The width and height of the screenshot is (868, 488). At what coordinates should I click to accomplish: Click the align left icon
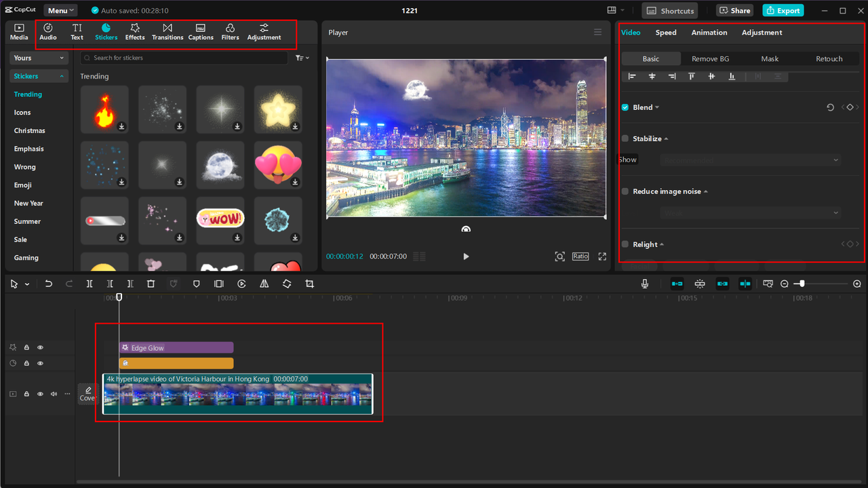pos(632,77)
